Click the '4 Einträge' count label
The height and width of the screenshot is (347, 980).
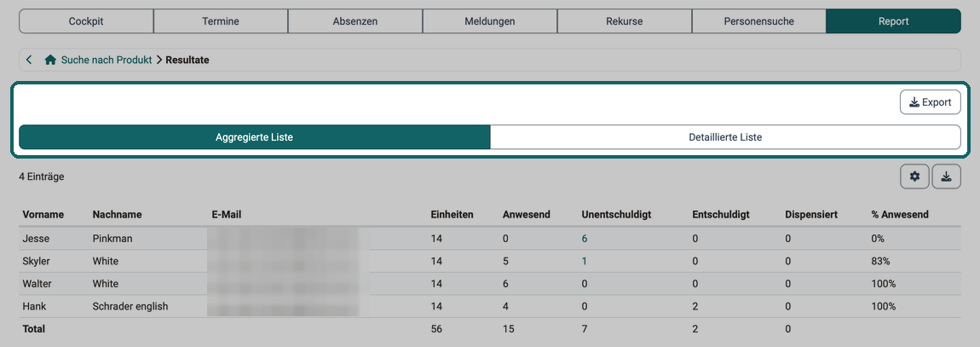click(x=42, y=177)
